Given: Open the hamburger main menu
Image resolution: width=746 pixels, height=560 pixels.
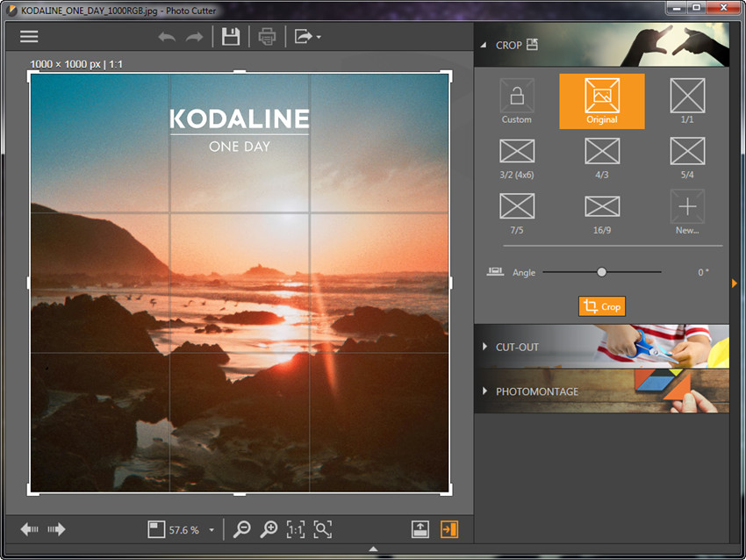Looking at the screenshot, I should click(29, 37).
